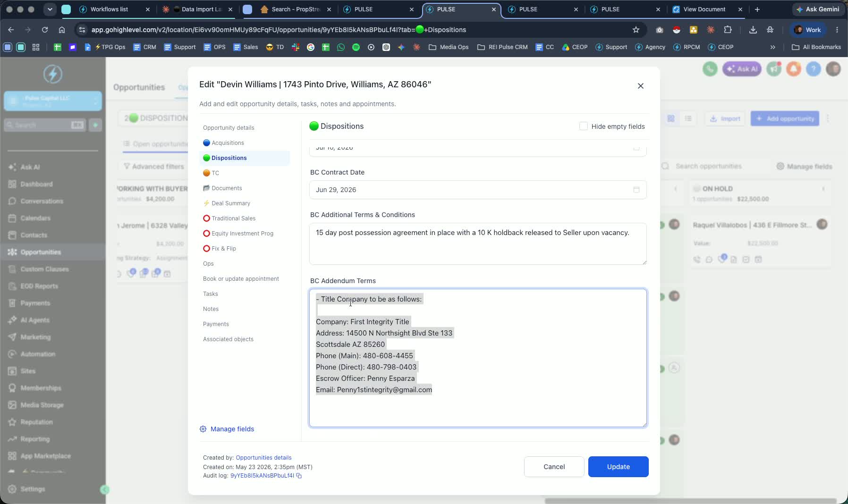
Task: Open the Notes section
Action: (211, 309)
